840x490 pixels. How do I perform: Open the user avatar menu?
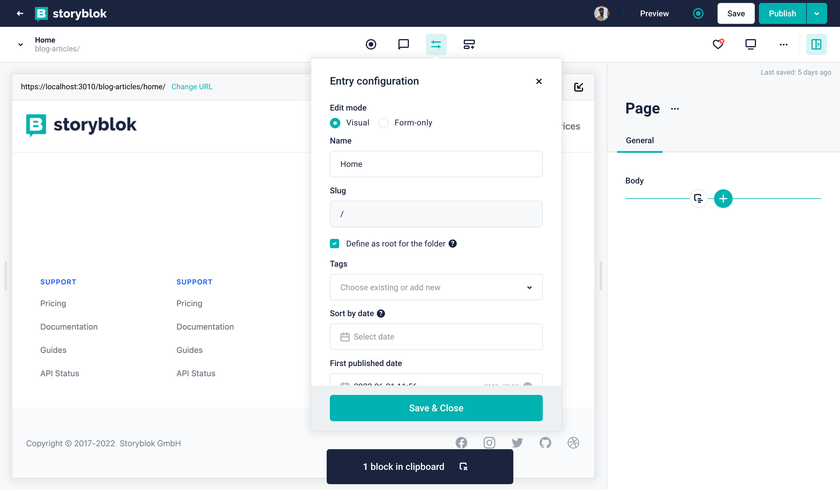click(x=602, y=13)
